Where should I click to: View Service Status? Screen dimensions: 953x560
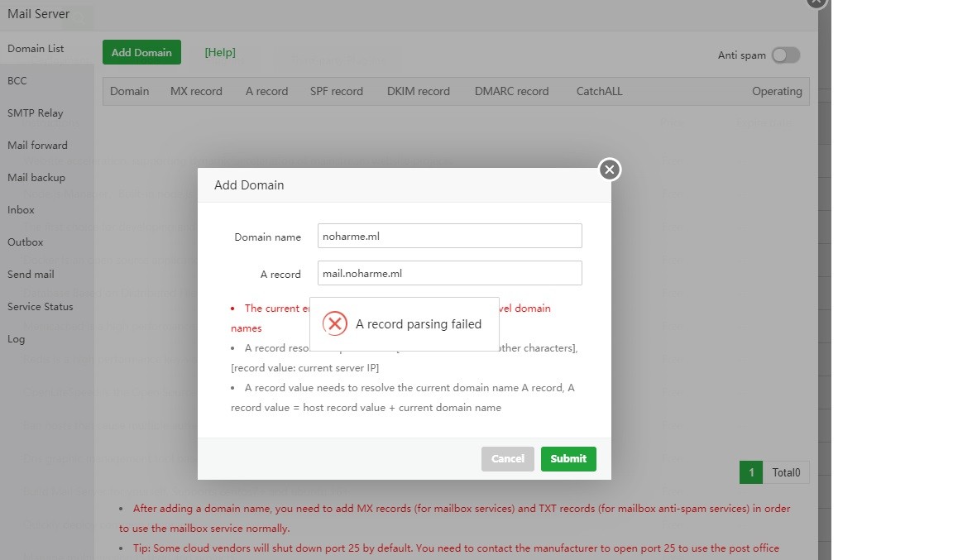coord(41,307)
